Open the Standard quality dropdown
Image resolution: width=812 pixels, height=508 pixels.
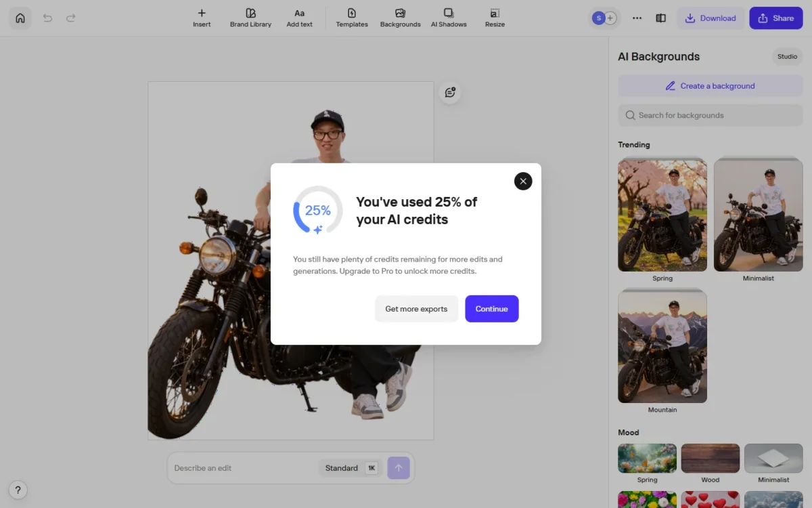click(350, 468)
